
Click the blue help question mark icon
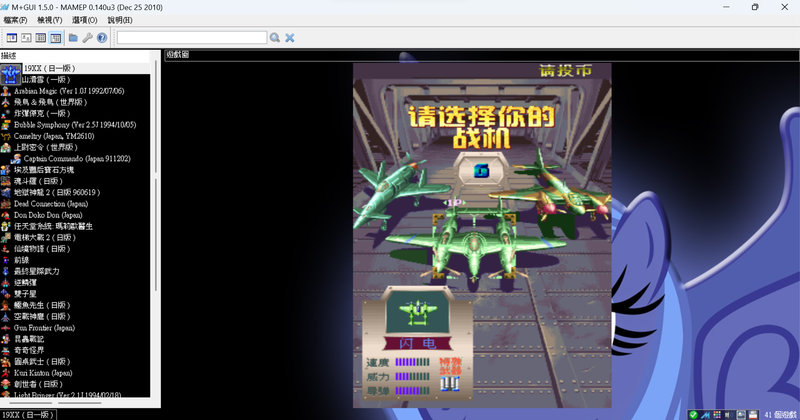(102, 38)
